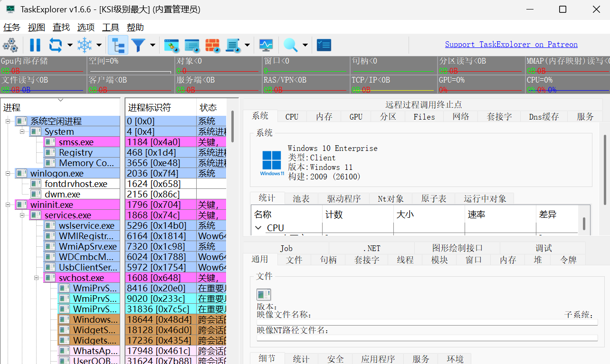Open the Support TaskExplorer on Patreon link
The height and width of the screenshot is (364, 610).
[511, 44]
